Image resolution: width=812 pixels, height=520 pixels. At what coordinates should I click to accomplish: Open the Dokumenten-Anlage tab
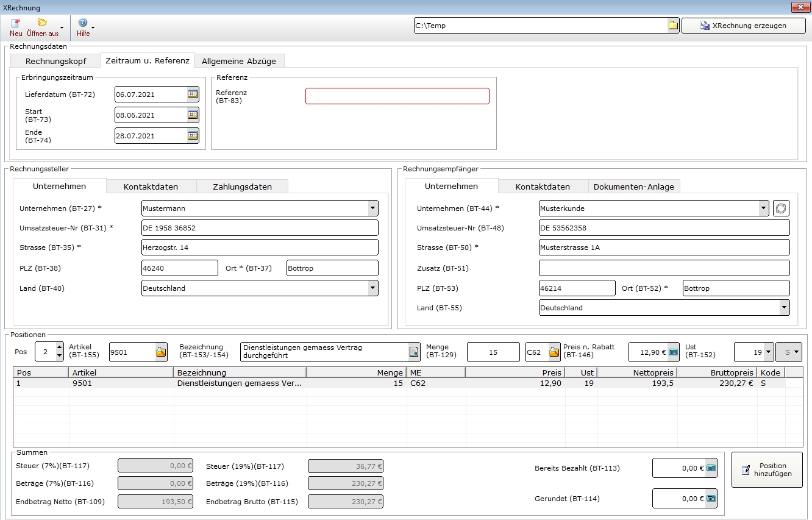pos(633,187)
